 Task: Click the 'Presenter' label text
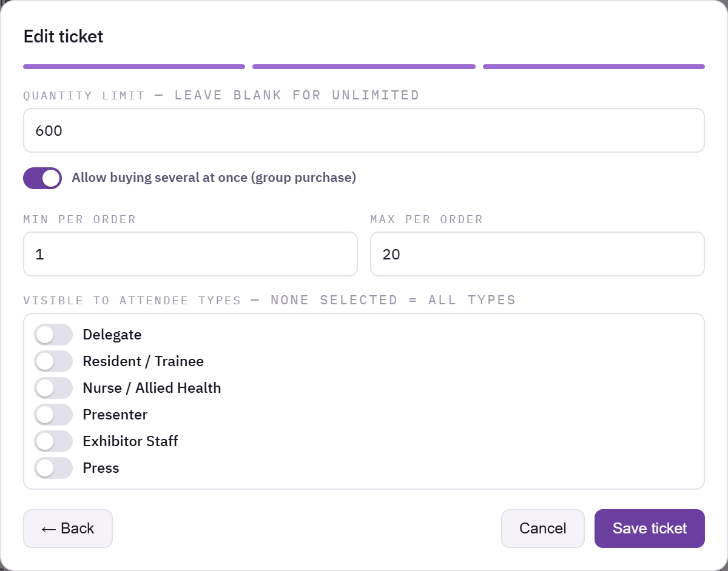115,415
